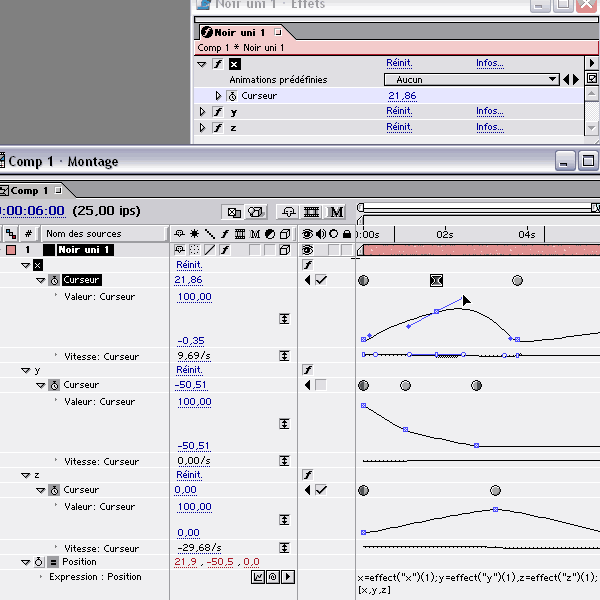Expand the Curseur property in Effects panel

218,95
